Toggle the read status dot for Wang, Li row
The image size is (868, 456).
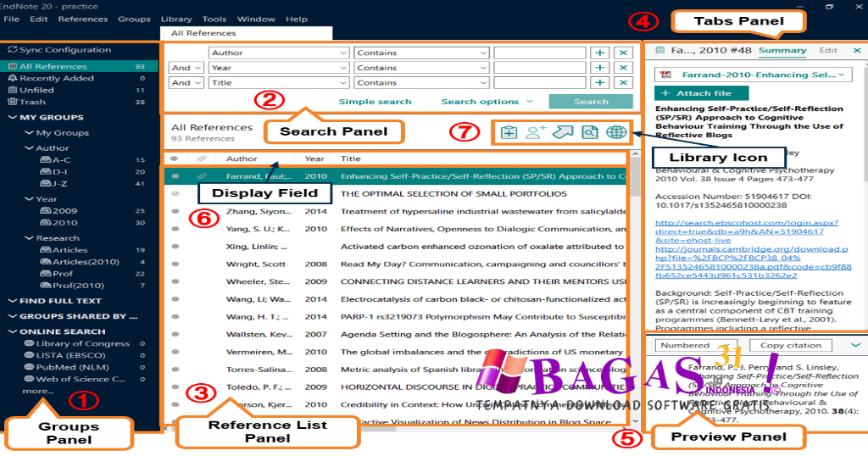coord(175,299)
